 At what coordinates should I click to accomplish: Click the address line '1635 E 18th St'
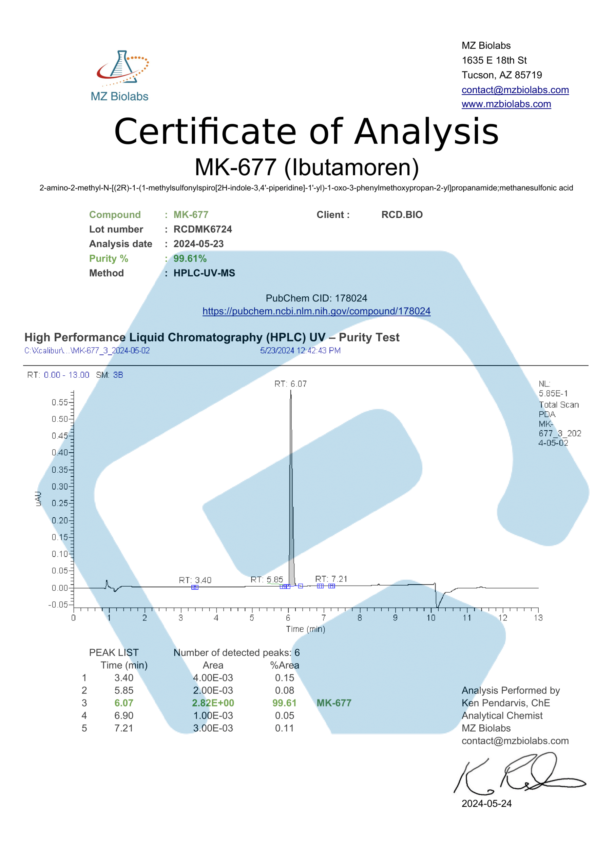(494, 60)
